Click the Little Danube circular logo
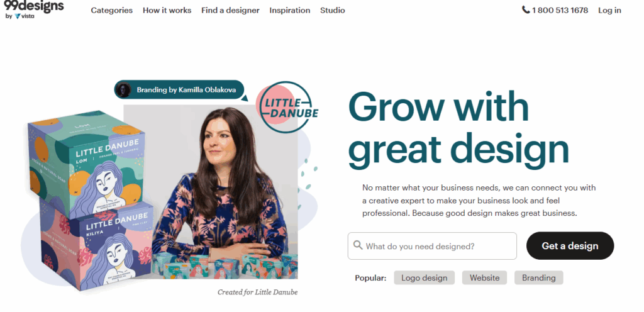Viewport: 644px width, 312px height. pos(287,108)
